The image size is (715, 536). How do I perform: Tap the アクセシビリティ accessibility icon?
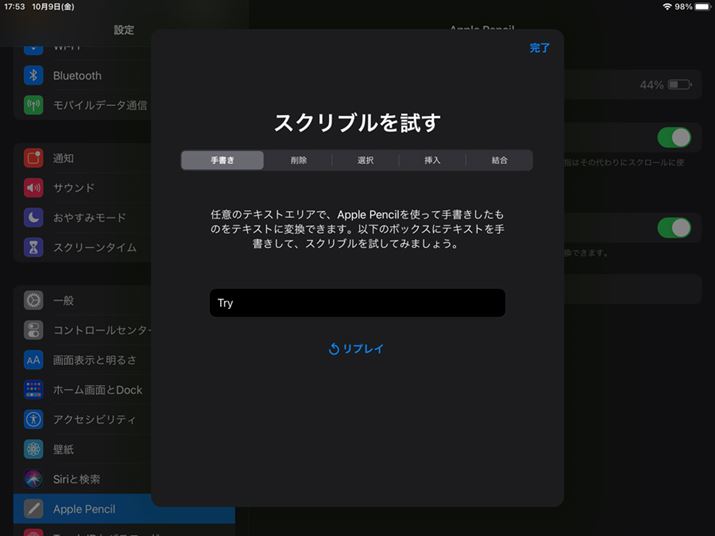click(x=33, y=419)
